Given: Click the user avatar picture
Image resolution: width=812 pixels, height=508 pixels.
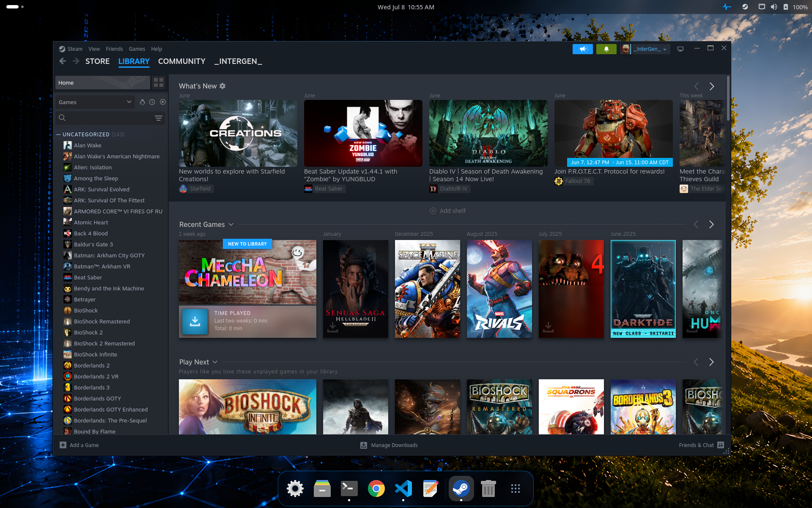Looking at the screenshot, I should click(625, 49).
